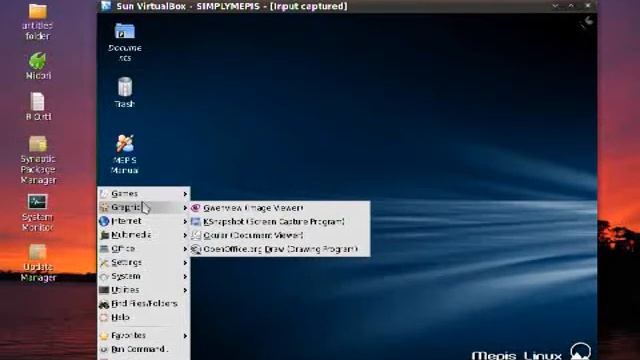Expand the Games submenu arrow

pyautogui.click(x=185, y=194)
